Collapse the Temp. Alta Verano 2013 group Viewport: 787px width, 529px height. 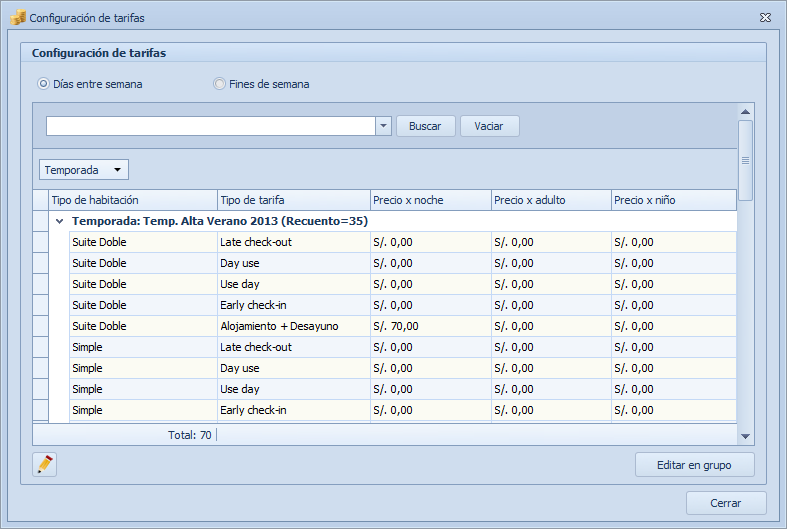pos(59,221)
